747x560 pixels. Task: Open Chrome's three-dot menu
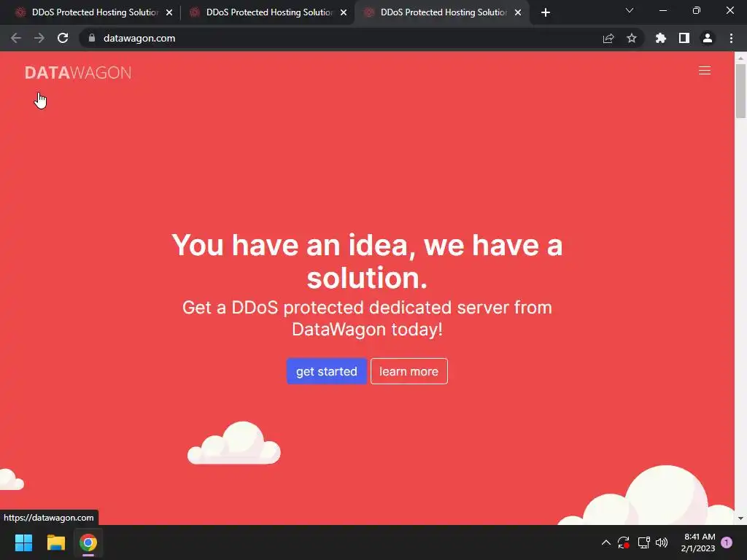click(x=731, y=38)
